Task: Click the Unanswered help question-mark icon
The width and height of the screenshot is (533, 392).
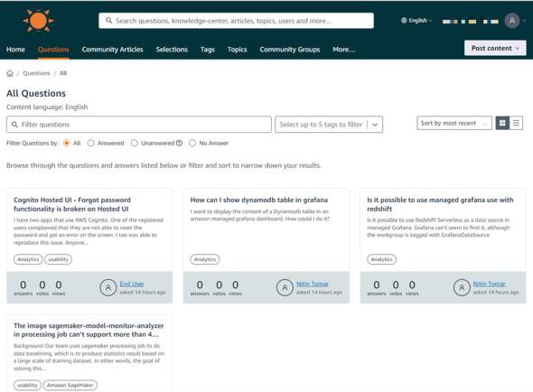Action: tap(179, 143)
